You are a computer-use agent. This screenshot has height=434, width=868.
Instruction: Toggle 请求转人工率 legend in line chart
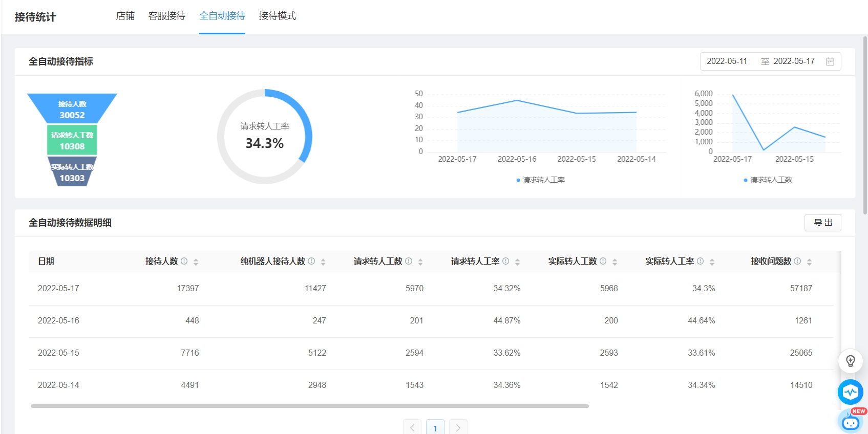541,180
